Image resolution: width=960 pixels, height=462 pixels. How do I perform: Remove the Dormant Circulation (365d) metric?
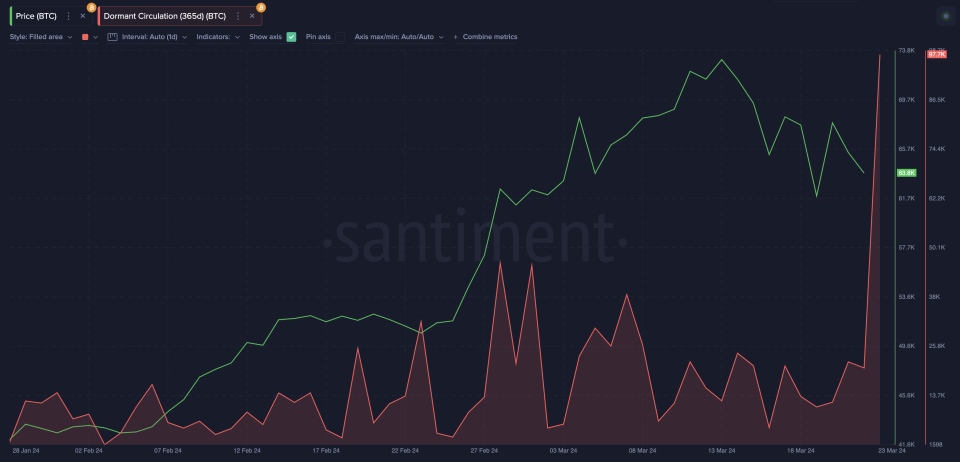coord(252,16)
